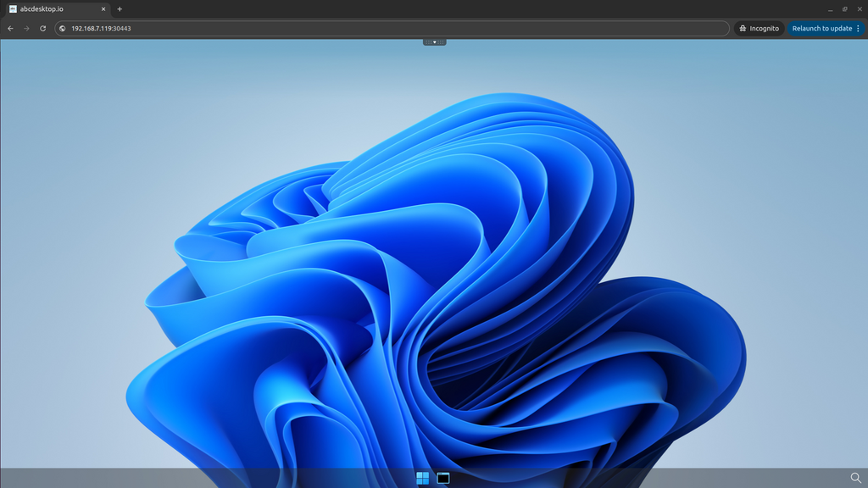Open the terminal window icon in the dock
868x488 pixels.
click(442, 478)
